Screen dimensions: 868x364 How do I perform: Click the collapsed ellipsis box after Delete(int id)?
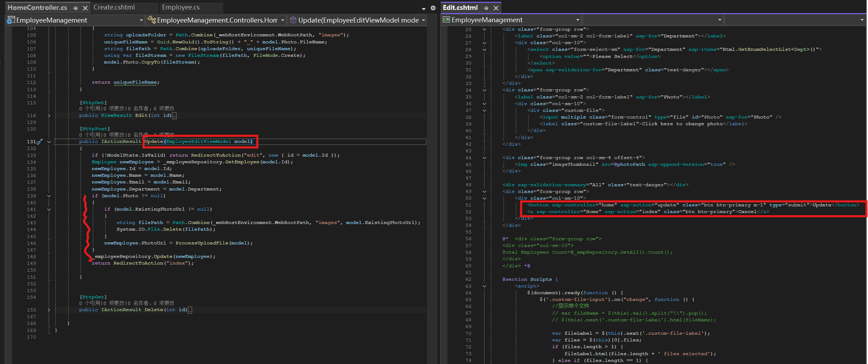(x=190, y=310)
